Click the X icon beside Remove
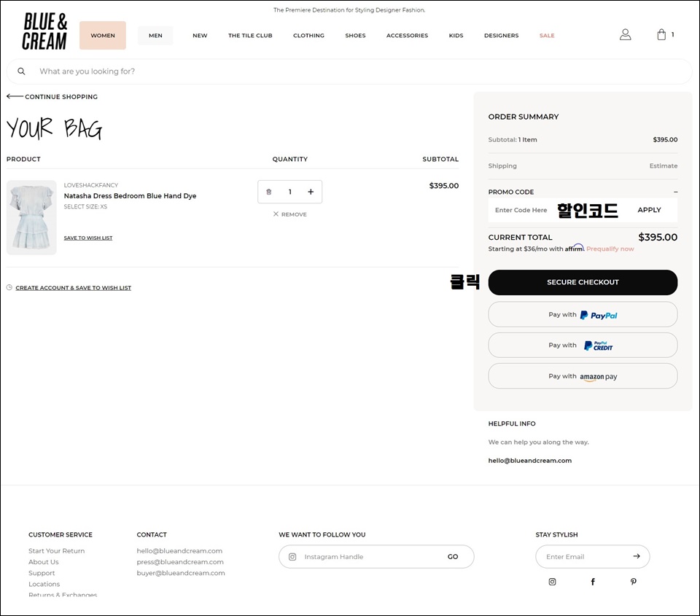The height and width of the screenshot is (616, 700). (x=276, y=214)
